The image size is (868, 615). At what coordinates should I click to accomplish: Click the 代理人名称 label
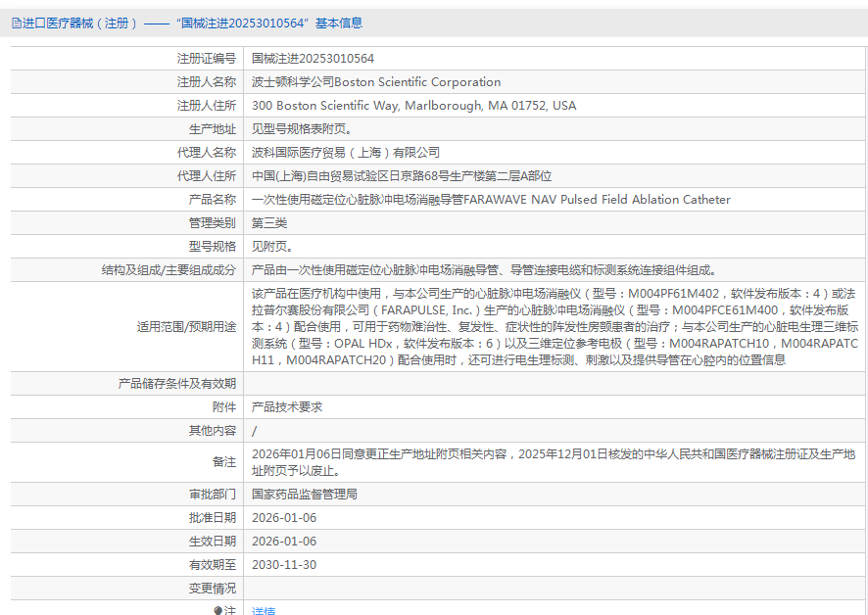(x=207, y=153)
